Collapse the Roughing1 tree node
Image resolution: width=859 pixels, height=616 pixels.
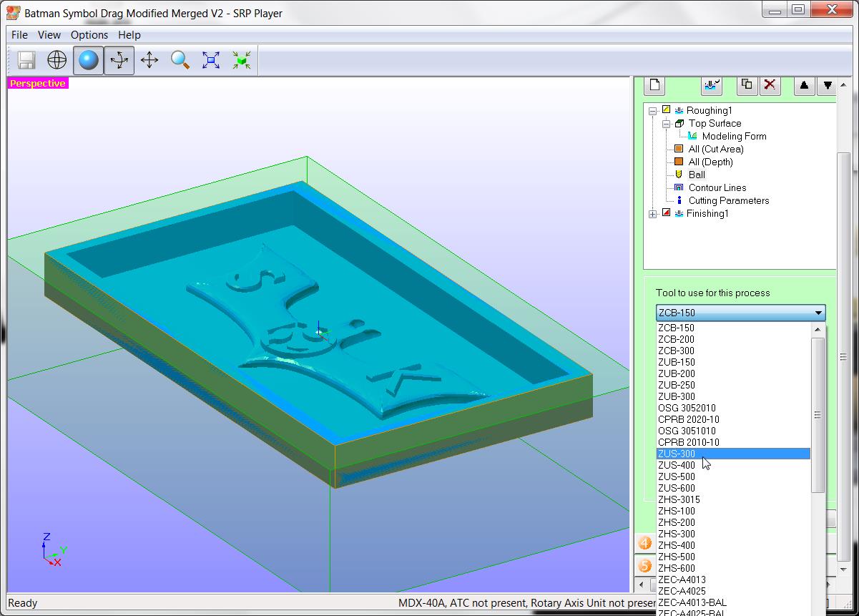pos(652,111)
